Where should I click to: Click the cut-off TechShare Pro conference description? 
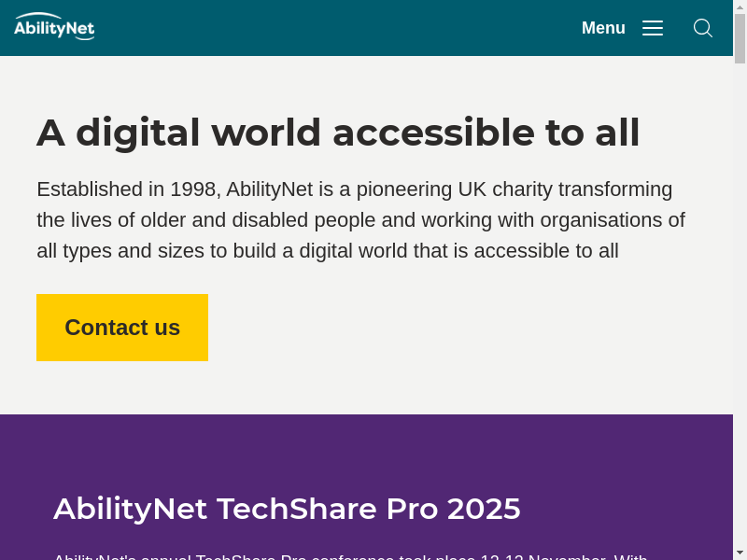click(350, 556)
